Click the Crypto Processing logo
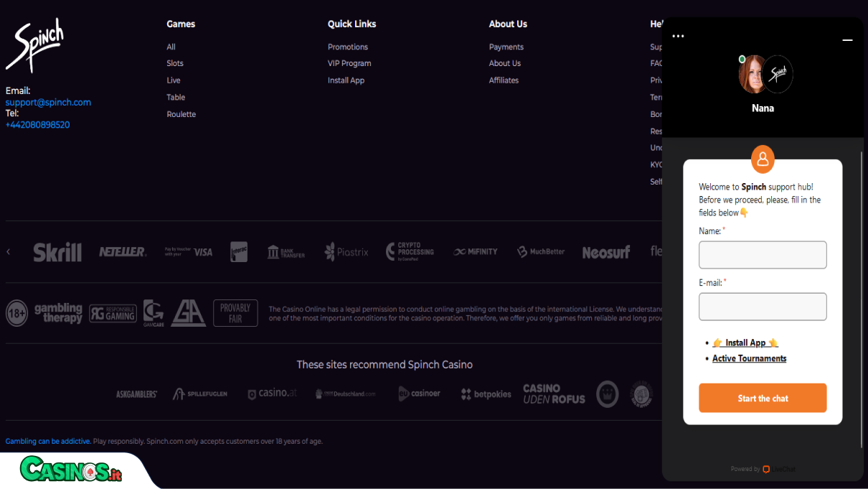Image resolution: width=868 pixels, height=489 pixels. (410, 251)
